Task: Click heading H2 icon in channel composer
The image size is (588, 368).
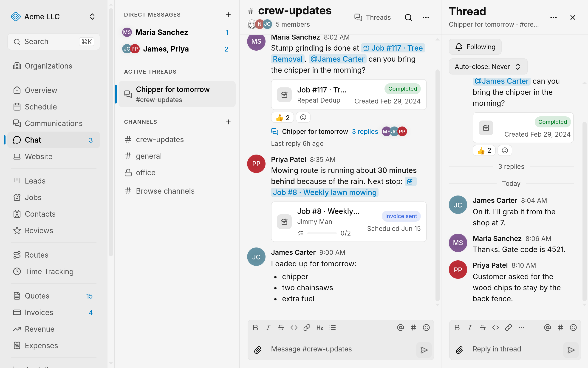Action: [320, 328]
